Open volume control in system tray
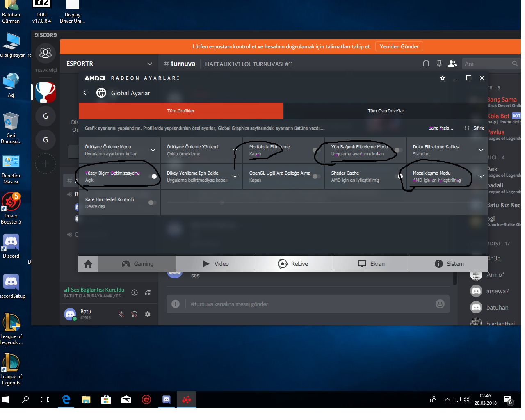Viewport: 525px width, 420px height. pos(467,399)
